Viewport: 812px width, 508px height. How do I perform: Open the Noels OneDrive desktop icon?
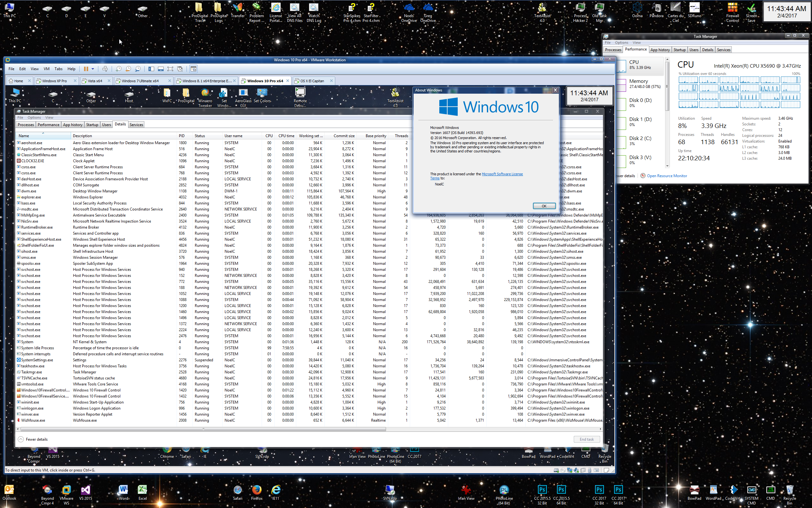pos(409,12)
